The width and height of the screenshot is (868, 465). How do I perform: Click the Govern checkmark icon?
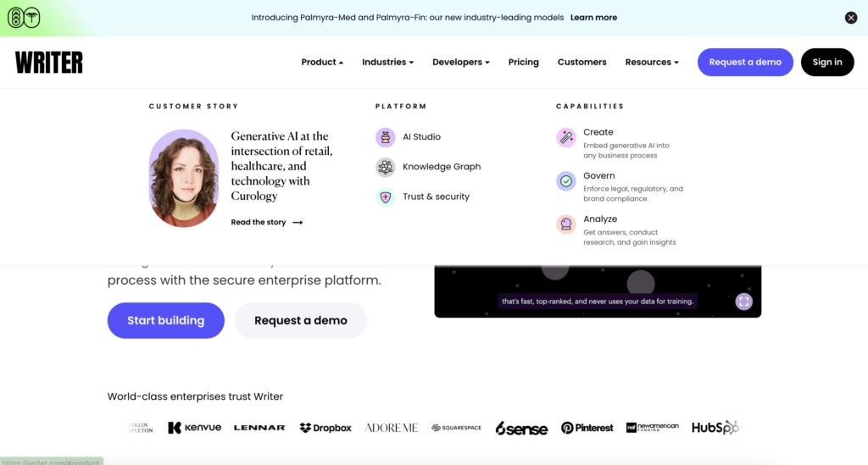[565, 180]
